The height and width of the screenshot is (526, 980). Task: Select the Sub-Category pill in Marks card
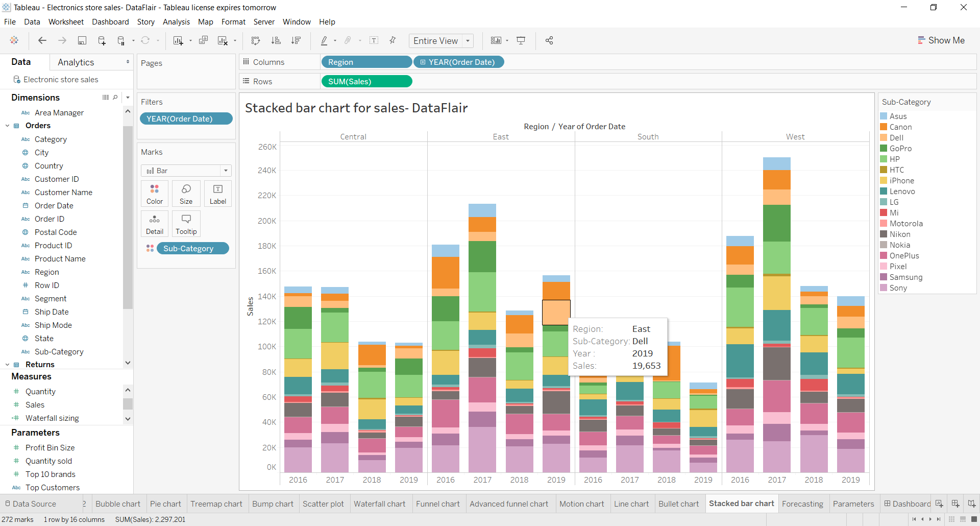pyautogui.click(x=193, y=249)
